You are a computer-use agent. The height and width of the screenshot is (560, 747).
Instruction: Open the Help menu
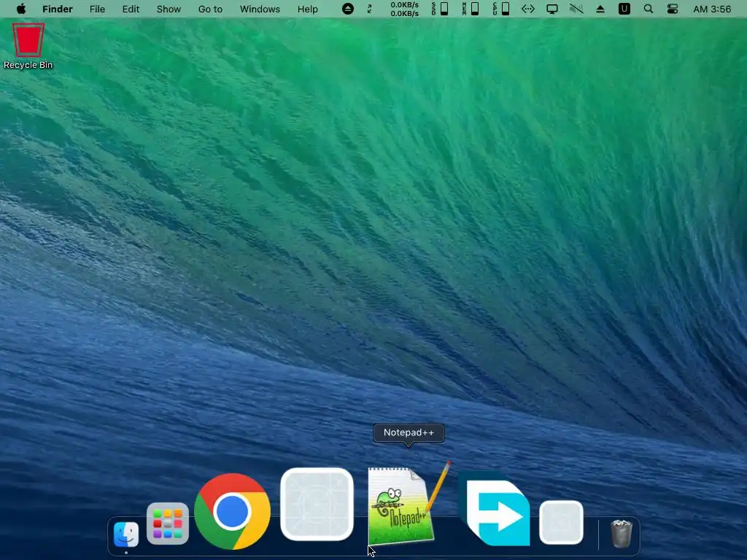307,9
